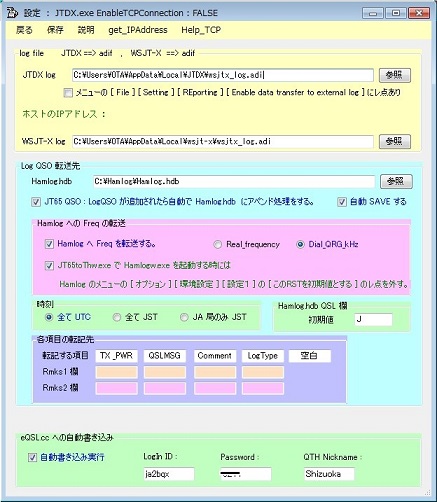Click 参照 button next to WSJT-X log

[395, 141]
